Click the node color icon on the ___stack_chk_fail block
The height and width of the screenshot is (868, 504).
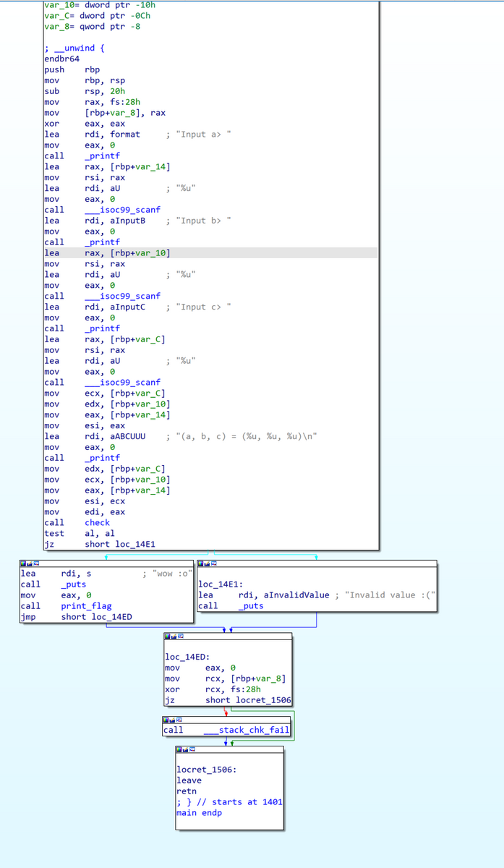click(166, 720)
